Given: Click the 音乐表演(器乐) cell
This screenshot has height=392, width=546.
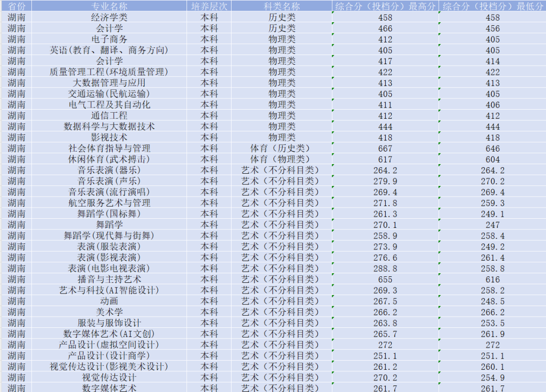Looking at the screenshot, I should (x=109, y=170).
